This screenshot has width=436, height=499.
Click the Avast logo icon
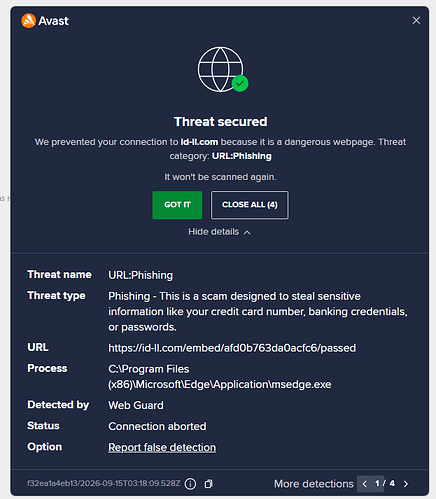[28, 21]
